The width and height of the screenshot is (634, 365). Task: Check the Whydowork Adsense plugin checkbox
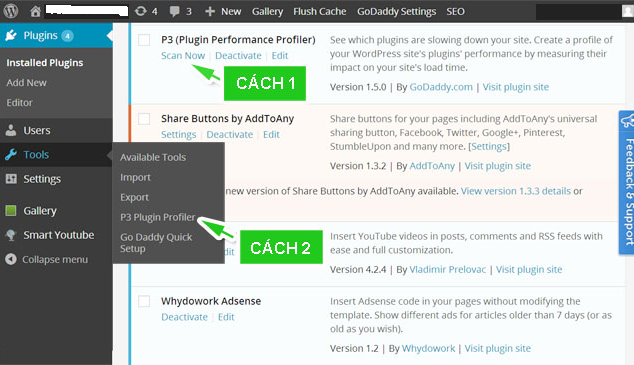[144, 301]
